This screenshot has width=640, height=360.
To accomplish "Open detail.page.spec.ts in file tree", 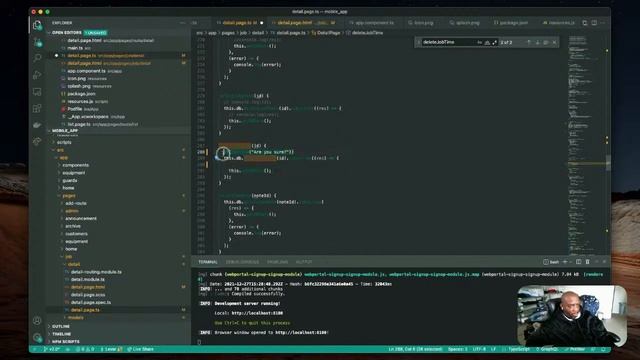I will click(x=91, y=302).
